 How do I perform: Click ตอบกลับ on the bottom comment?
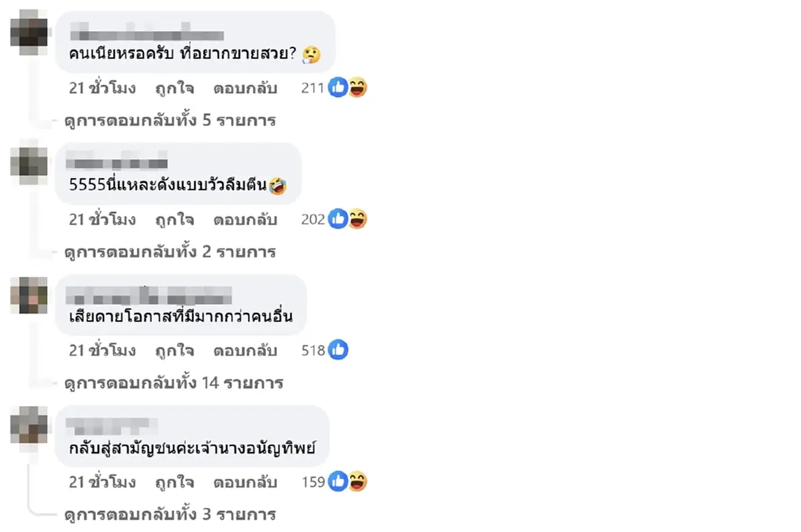(245, 481)
